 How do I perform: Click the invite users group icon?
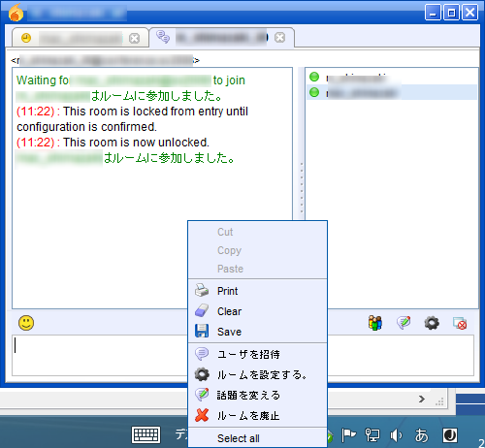375,323
